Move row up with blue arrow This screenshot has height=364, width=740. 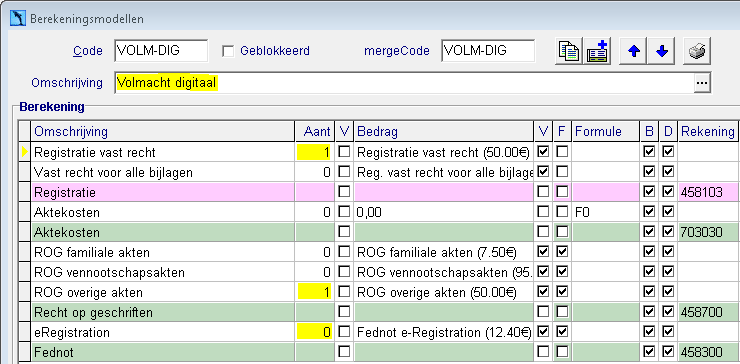[633, 51]
